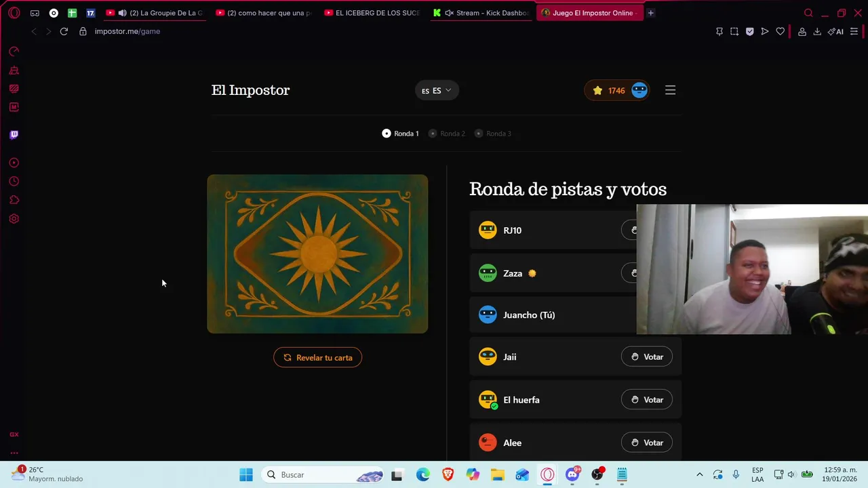Vote for player RJ10

pos(629,230)
